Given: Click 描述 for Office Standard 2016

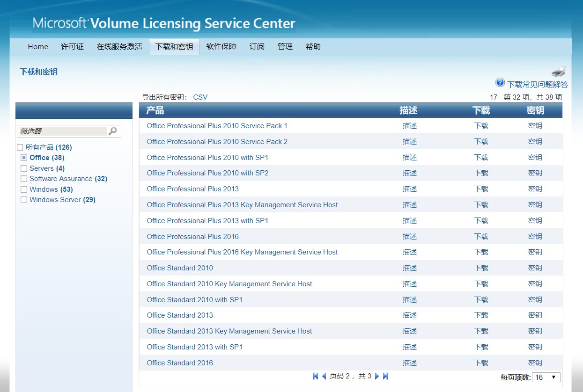Looking at the screenshot, I should click(410, 363).
